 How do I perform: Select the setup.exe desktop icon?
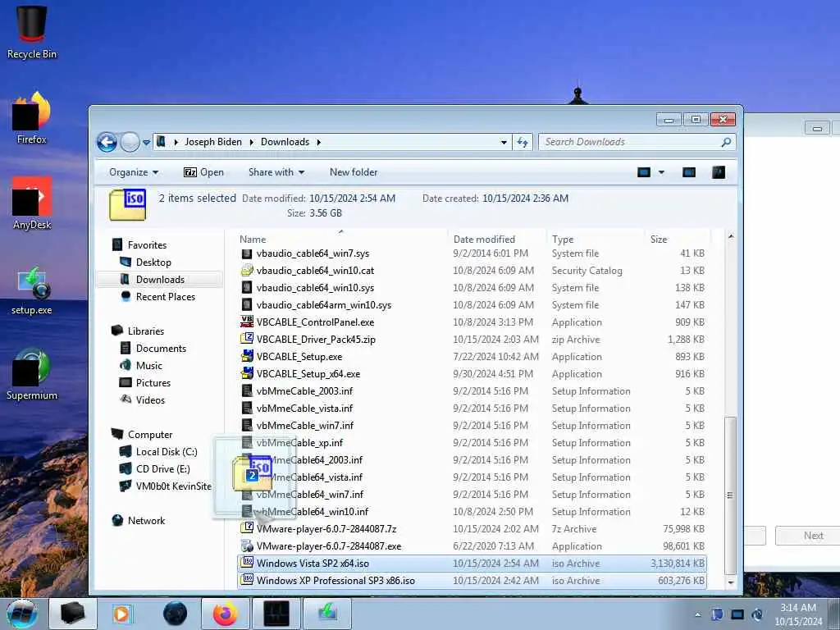coord(32,290)
